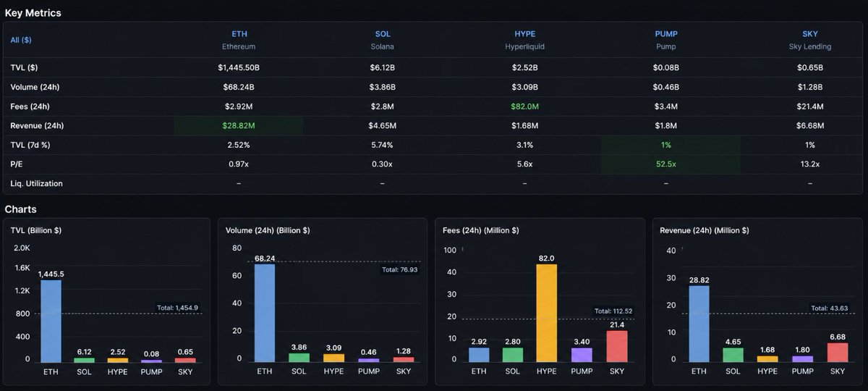Click the Key Metrics heading

tap(33, 13)
